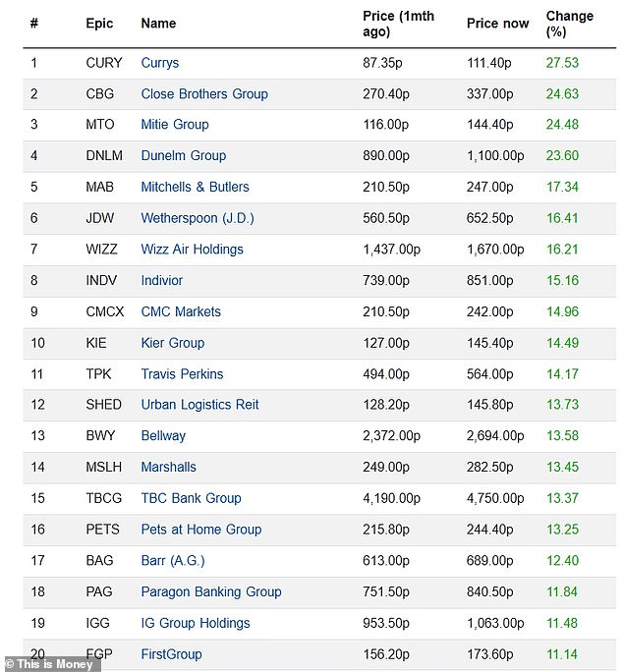623x672 pixels.
Task: Click the Marshalls company link
Action: [169, 467]
